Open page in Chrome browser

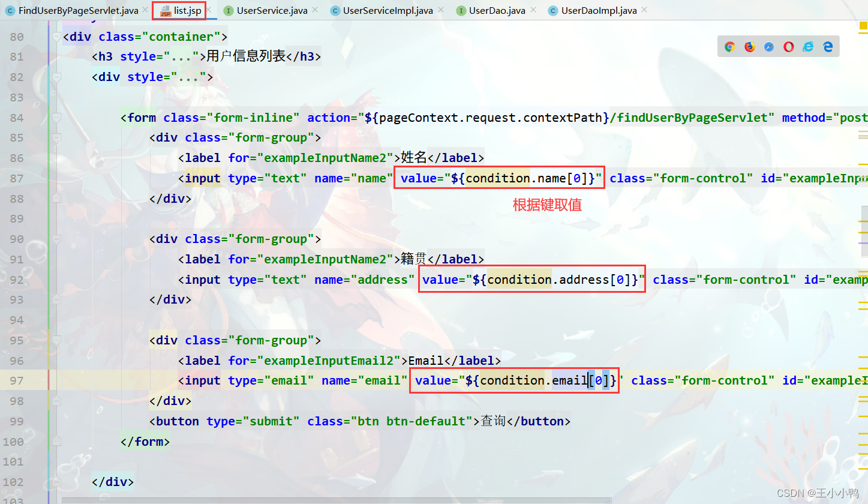[730, 47]
